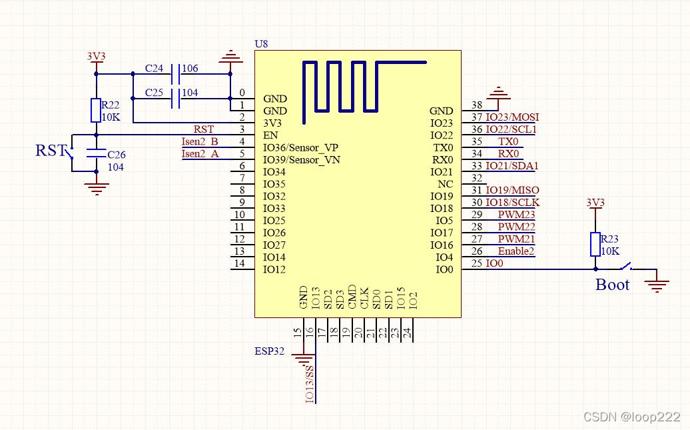The width and height of the screenshot is (690, 430).
Task: Click the ESP32 component comment text
Action: click(x=269, y=351)
